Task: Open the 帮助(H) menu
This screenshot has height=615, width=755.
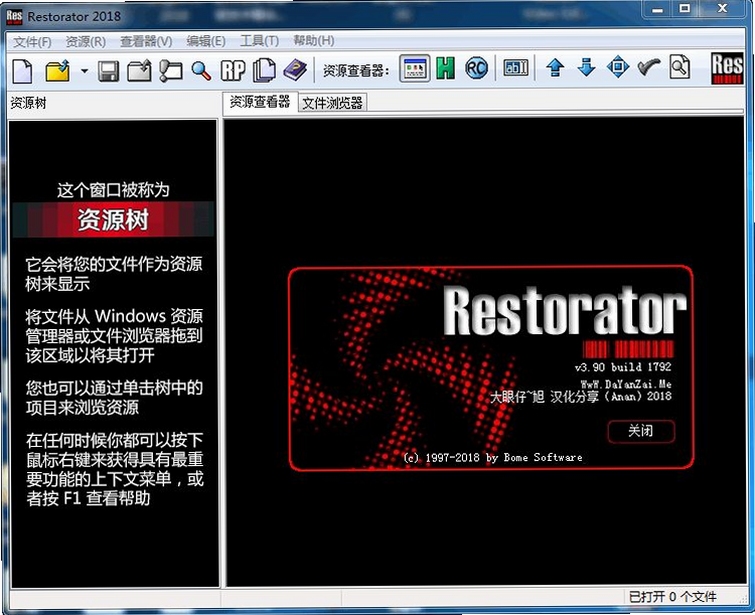Action: coord(314,40)
